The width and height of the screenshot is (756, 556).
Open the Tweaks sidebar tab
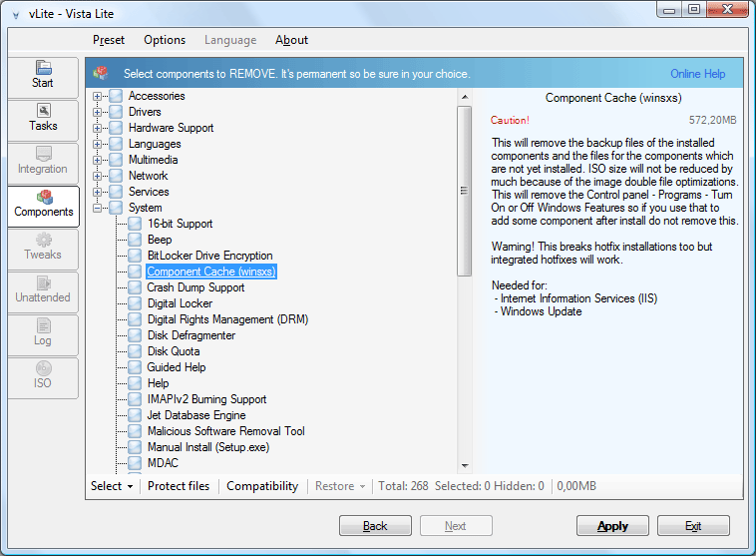(x=43, y=249)
